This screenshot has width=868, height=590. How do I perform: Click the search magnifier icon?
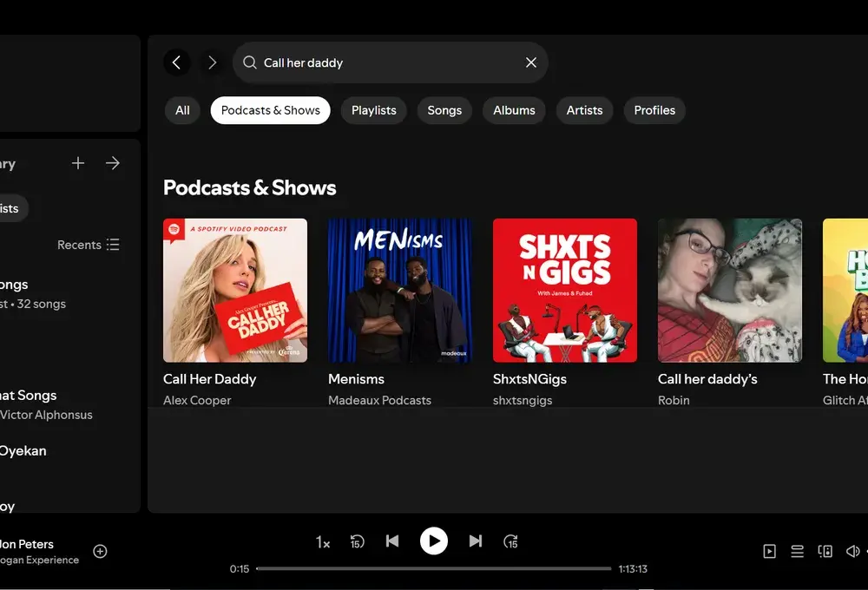[x=250, y=62]
